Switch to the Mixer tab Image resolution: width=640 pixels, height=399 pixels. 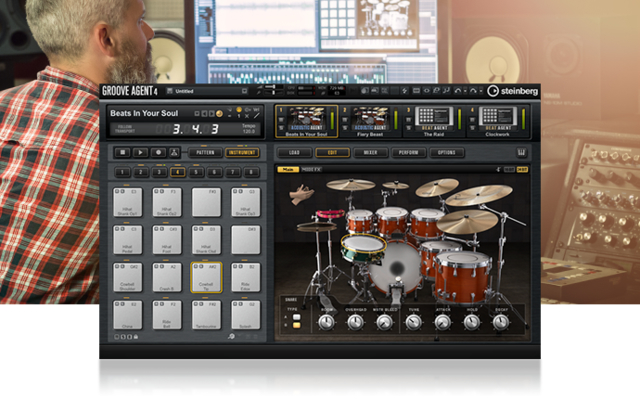(370, 153)
